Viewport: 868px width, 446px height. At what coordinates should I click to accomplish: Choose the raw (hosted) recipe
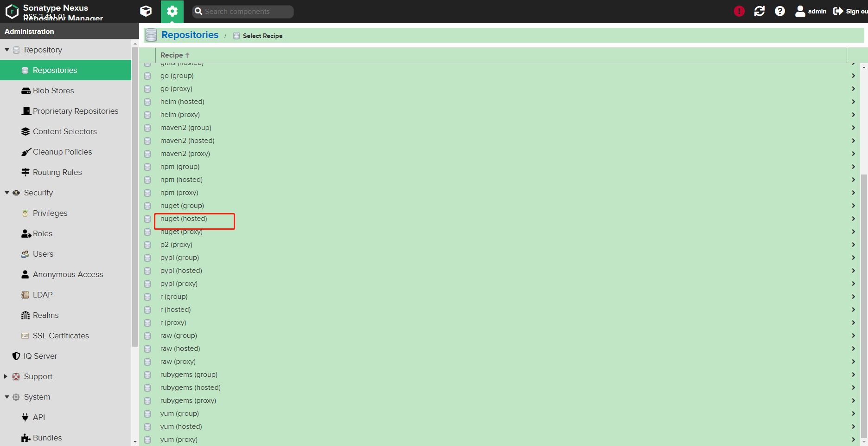click(180, 349)
